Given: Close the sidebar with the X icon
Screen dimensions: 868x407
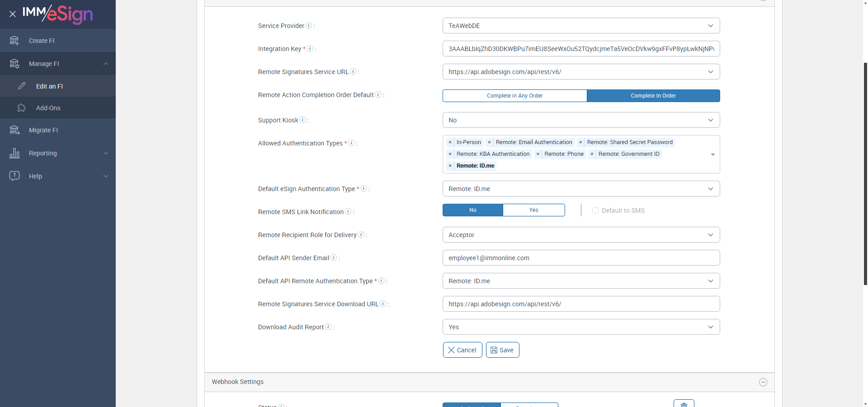Looking at the screenshot, I should pyautogui.click(x=13, y=14).
